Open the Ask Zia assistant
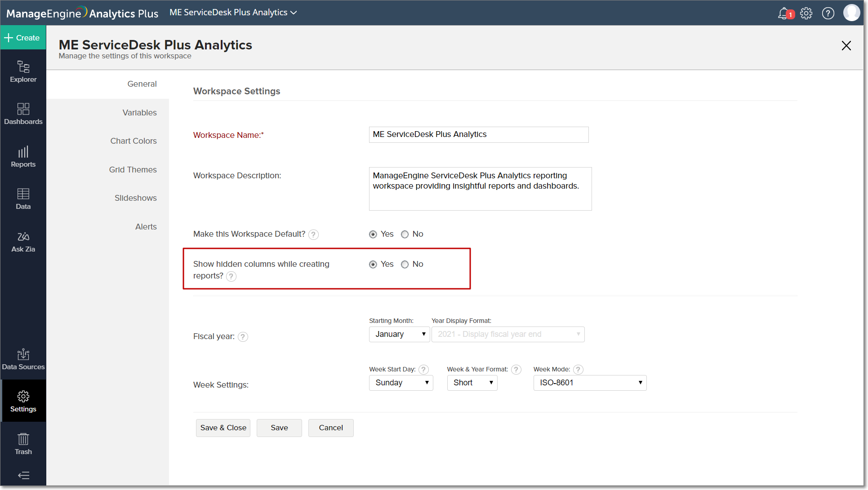This screenshot has width=868, height=490. (23, 242)
